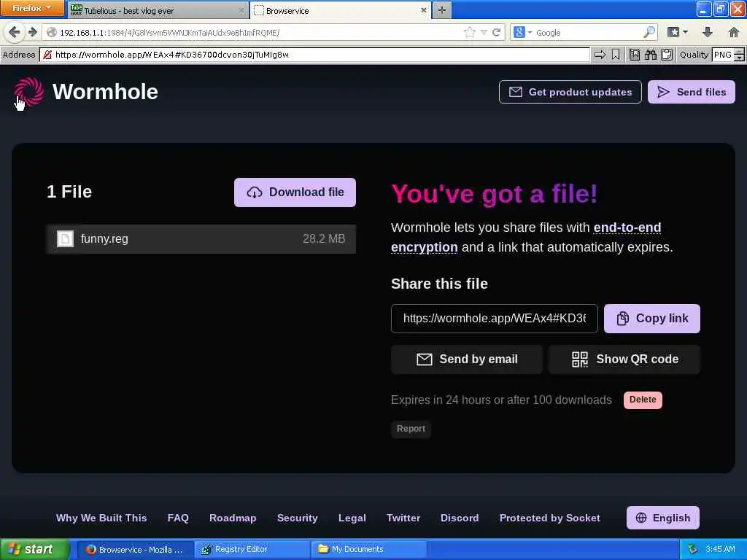The image size is (747, 560).
Task: Open the English language selector
Action: click(x=662, y=518)
